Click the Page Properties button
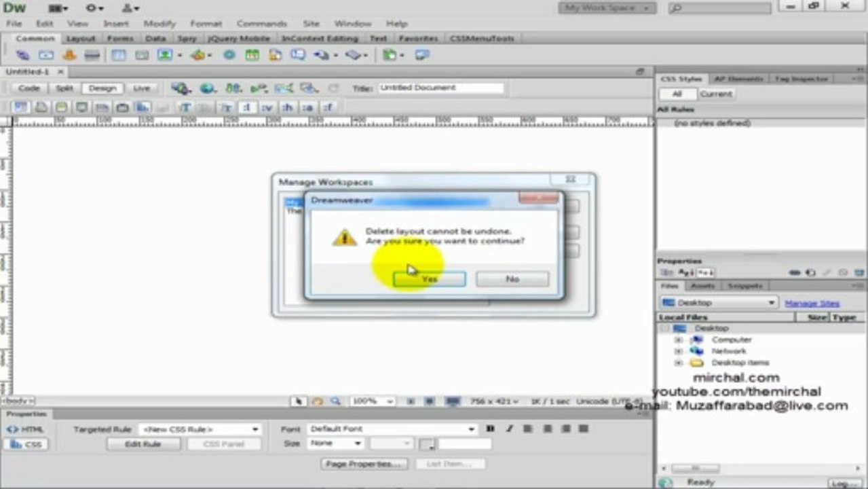 coord(365,464)
